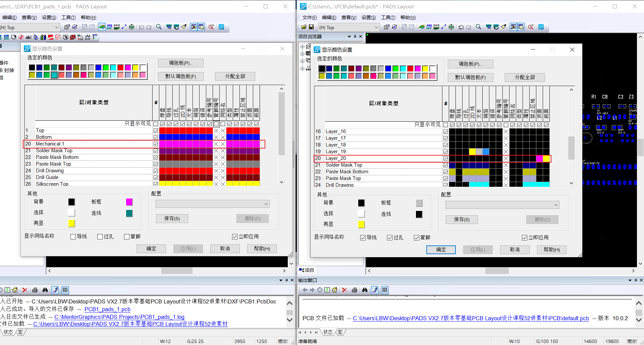The width and height of the screenshot is (644, 345).
Task: Open 文件(F) menu in right window
Action: tap(309, 17)
